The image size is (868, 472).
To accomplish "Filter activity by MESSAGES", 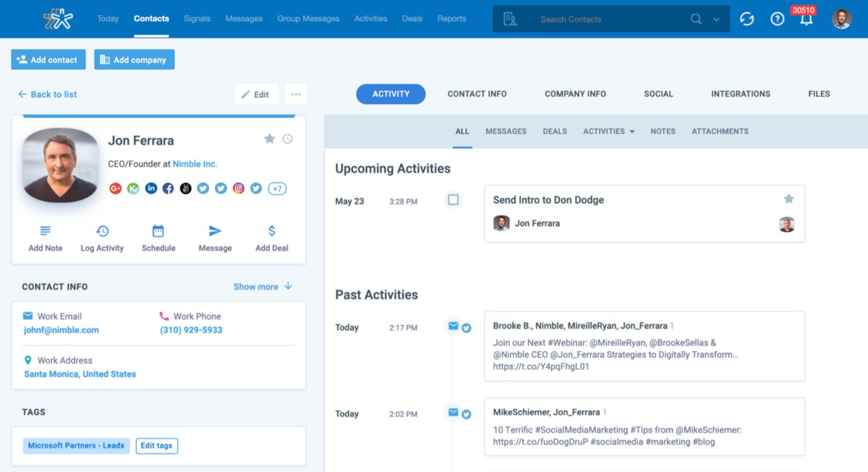I will (506, 131).
